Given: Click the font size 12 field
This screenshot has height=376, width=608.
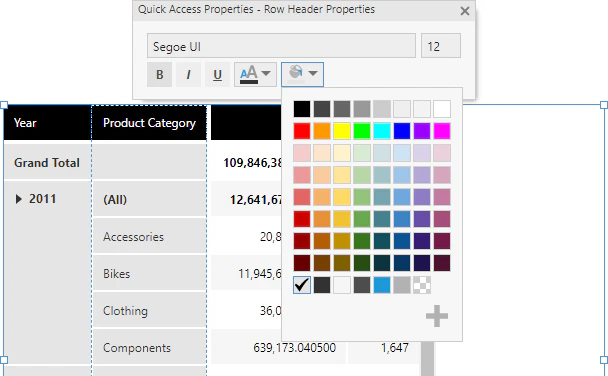Looking at the screenshot, I should point(441,46).
